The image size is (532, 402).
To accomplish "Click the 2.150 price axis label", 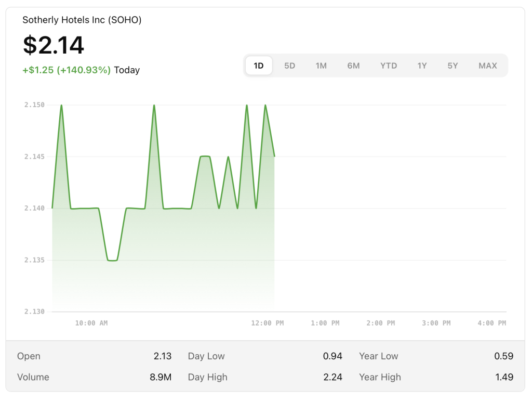I will click(x=34, y=105).
